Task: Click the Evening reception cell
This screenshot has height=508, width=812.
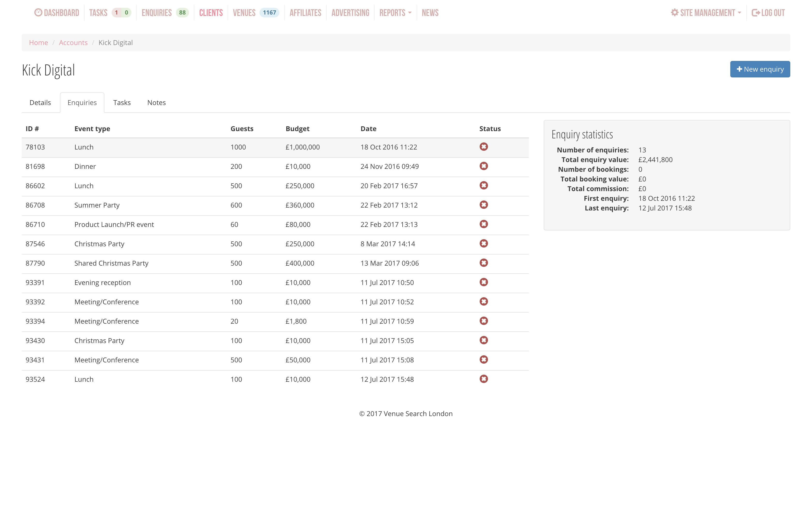Action: point(103,283)
